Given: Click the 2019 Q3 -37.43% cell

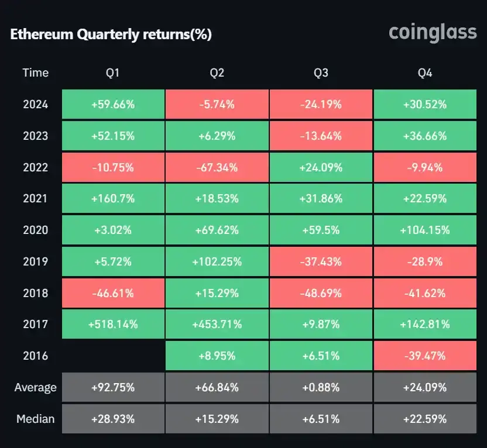Looking at the screenshot, I should tap(321, 261).
